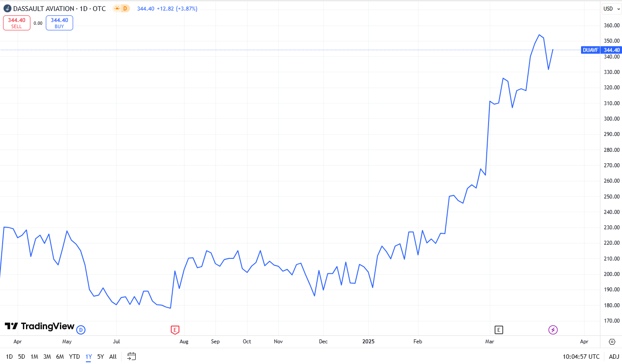Click the Dec label on time axis
Screen dimensions: 622x364
click(x=323, y=342)
